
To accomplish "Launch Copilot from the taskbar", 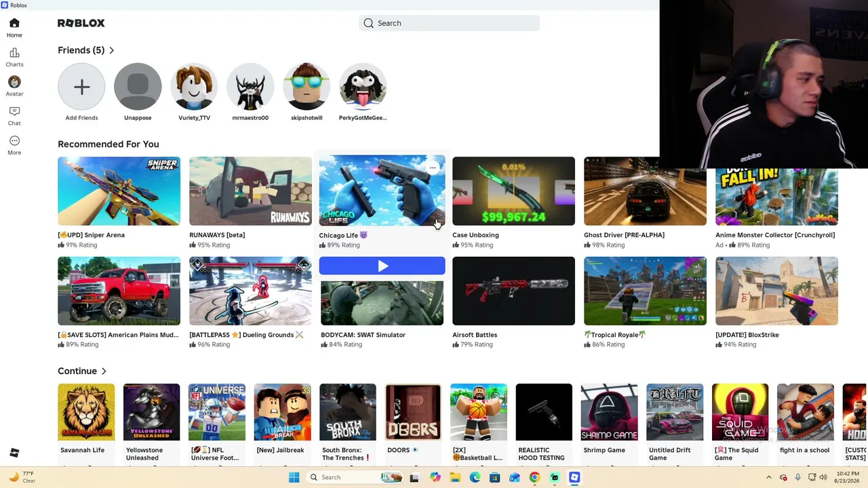I will pos(435,477).
